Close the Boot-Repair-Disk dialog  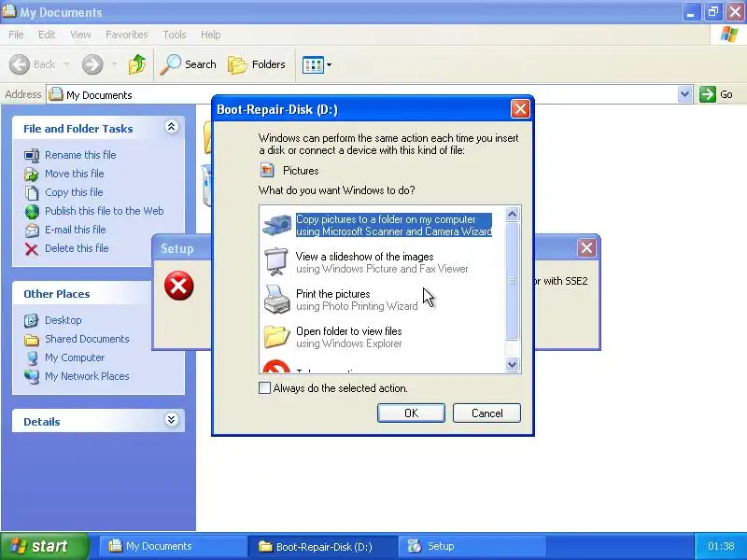(x=520, y=109)
